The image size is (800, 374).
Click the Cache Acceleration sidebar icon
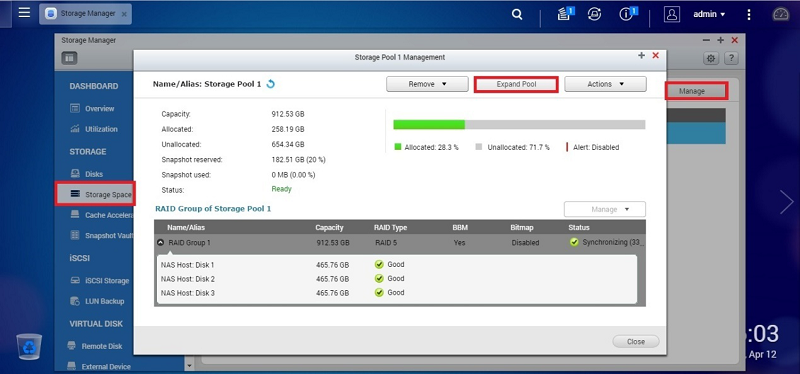(75, 215)
